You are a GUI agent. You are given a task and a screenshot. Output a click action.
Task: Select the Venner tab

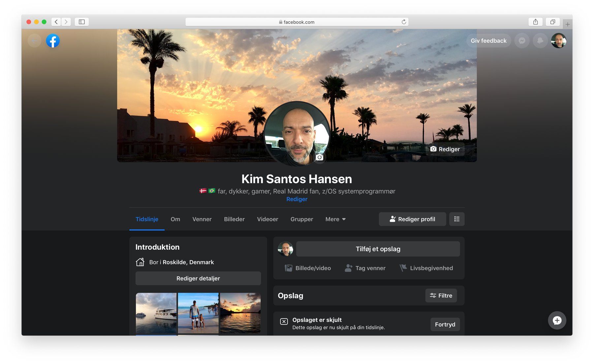[202, 219]
